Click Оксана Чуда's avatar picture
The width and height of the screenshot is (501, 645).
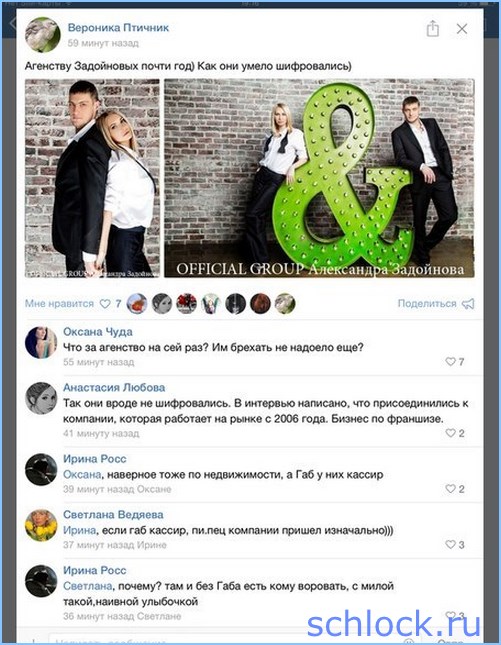click(x=41, y=342)
